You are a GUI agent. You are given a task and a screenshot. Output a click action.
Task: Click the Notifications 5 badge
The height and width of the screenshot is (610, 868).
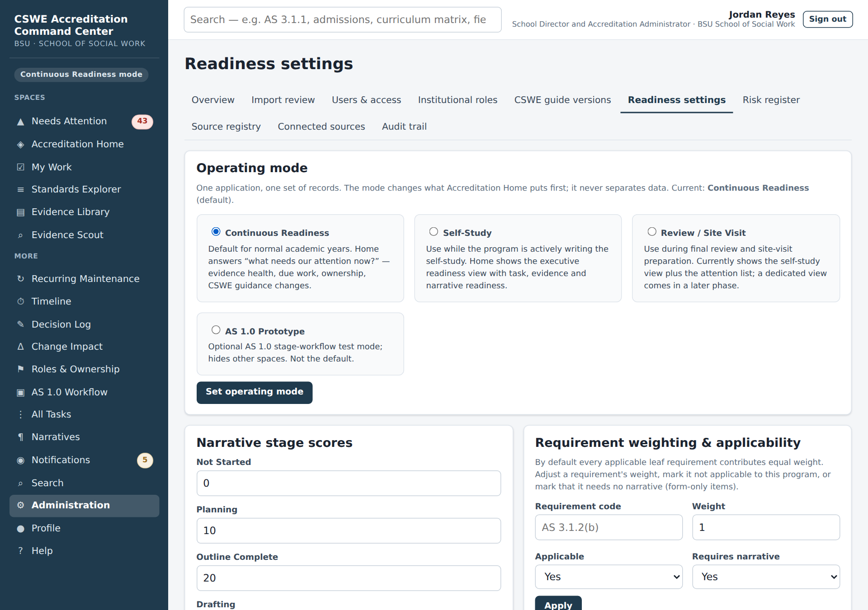tap(145, 460)
